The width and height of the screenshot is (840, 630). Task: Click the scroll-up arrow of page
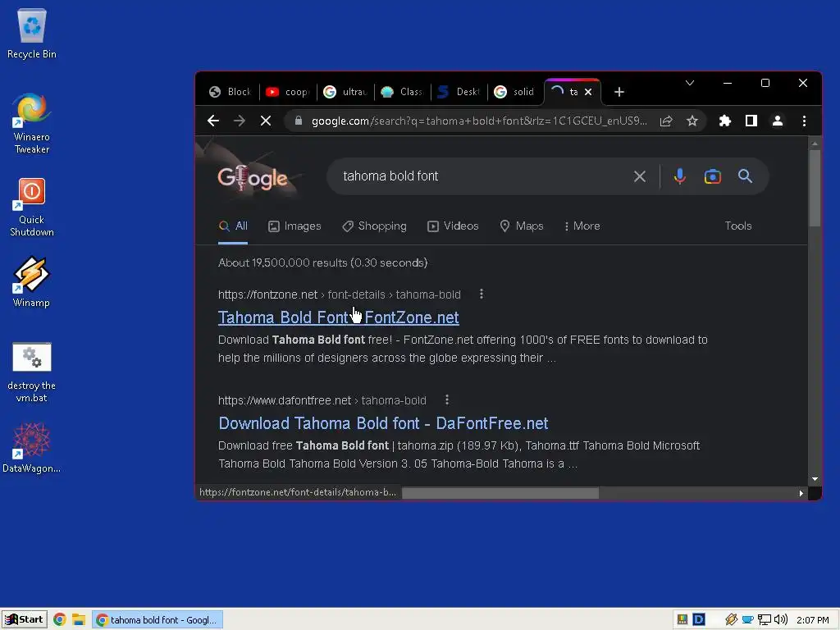coord(815,143)
